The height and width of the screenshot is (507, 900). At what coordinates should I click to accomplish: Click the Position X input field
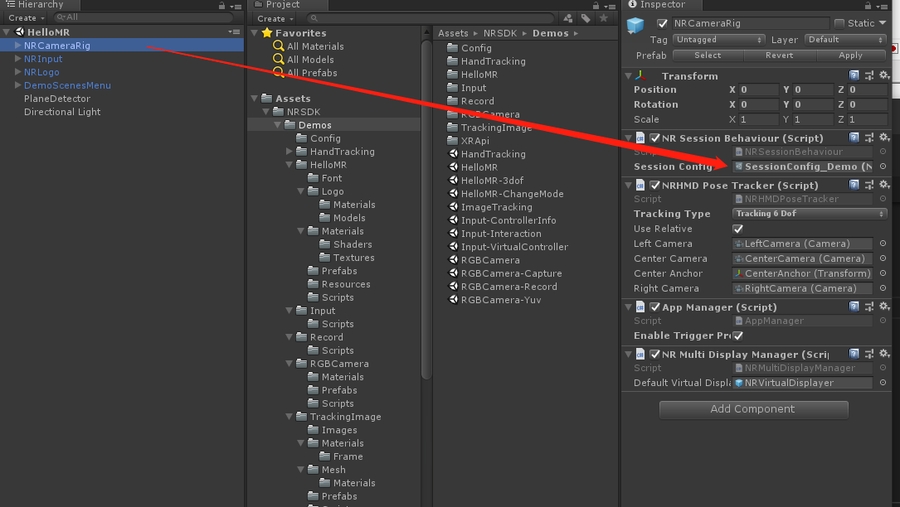[x=759, y=90]
